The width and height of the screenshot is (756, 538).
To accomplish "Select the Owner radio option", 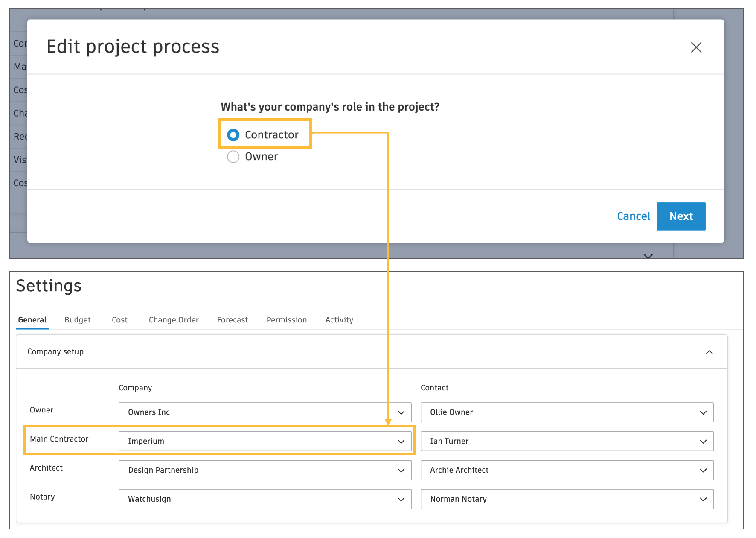I will click(233, 157).
